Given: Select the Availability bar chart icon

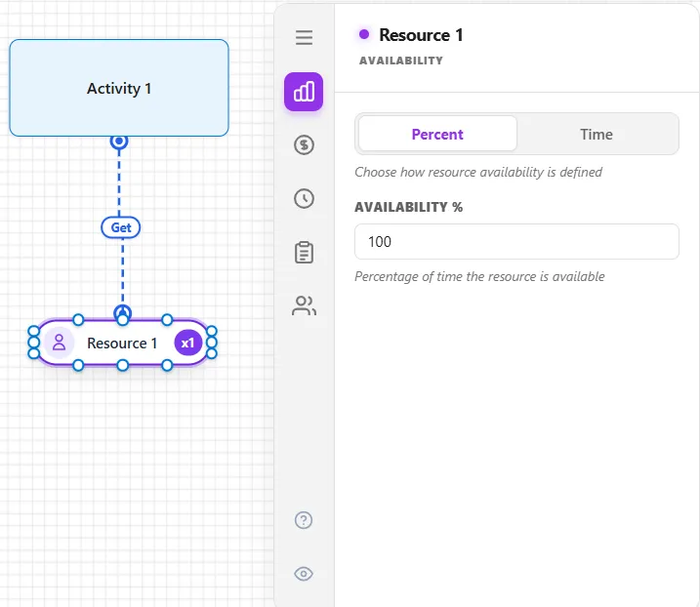Looking at the screenshot, I should tap(304, 92).
